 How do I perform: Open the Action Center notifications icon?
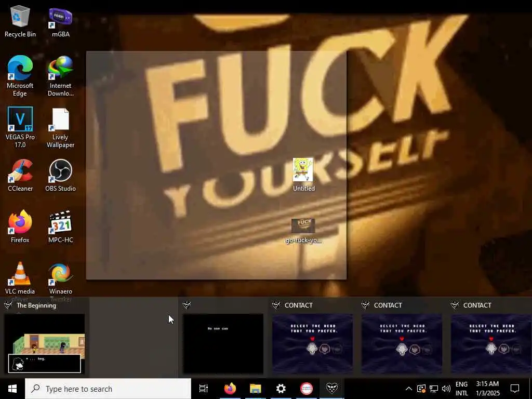pyautogui.click(x=515, y=389)
